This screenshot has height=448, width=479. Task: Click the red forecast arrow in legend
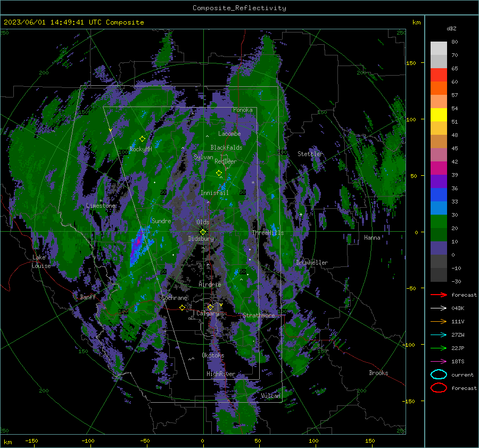(439, 295)
